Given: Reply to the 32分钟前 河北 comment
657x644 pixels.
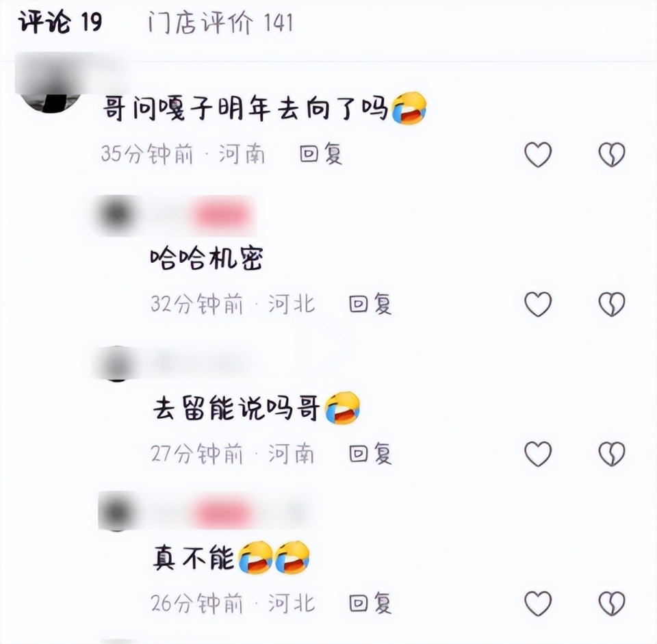Looking at the screenshot, I should point(370,304).
